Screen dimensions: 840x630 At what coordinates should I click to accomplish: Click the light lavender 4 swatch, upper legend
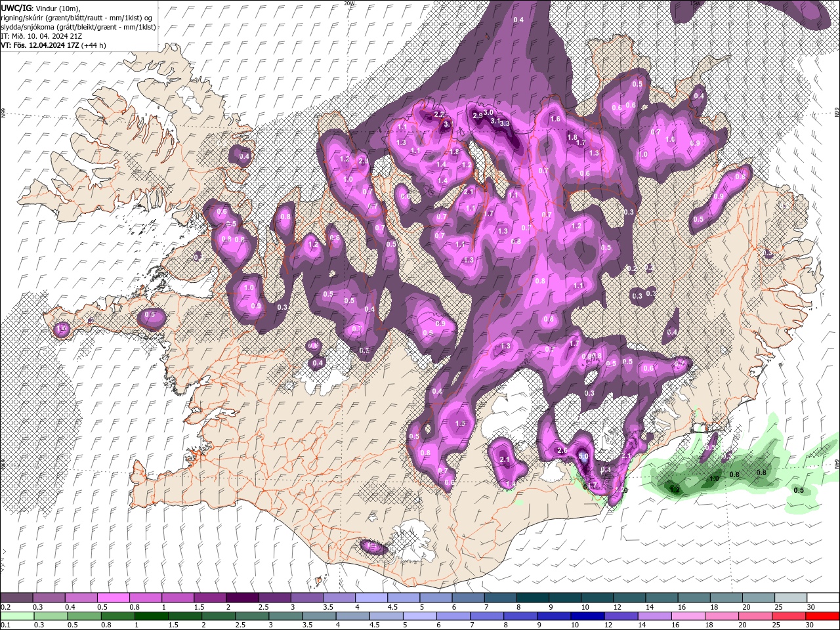point(370,598)
